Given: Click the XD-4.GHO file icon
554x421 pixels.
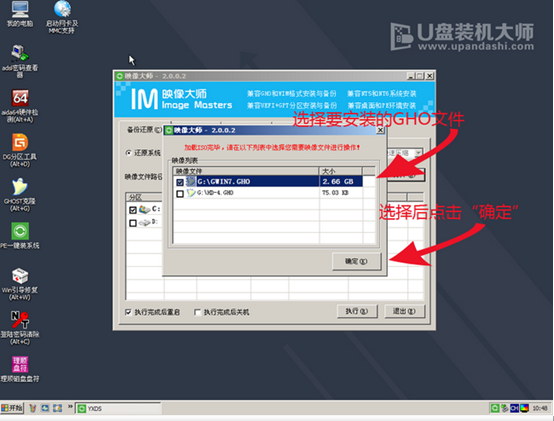Looking at the screenshot, I should tap(191, 193).
